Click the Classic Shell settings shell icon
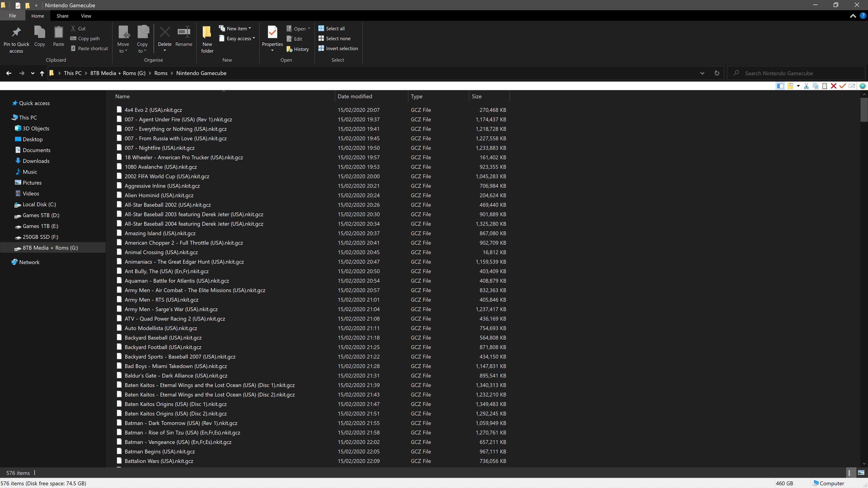 click(862, 86)
